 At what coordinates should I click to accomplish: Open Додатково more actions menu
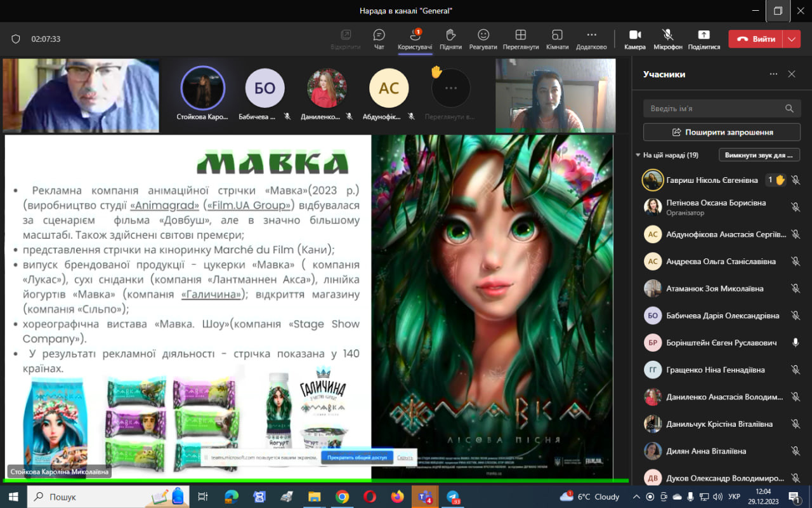click(x=591, y=39)
